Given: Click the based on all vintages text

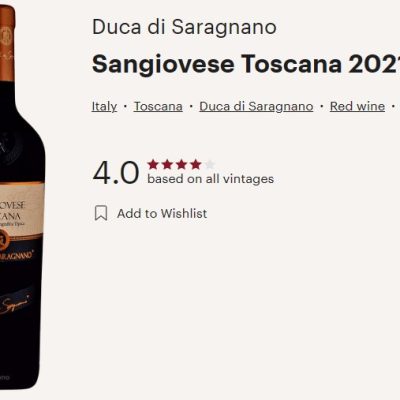Looking at the screenshot, I should (x=211, y=179).
